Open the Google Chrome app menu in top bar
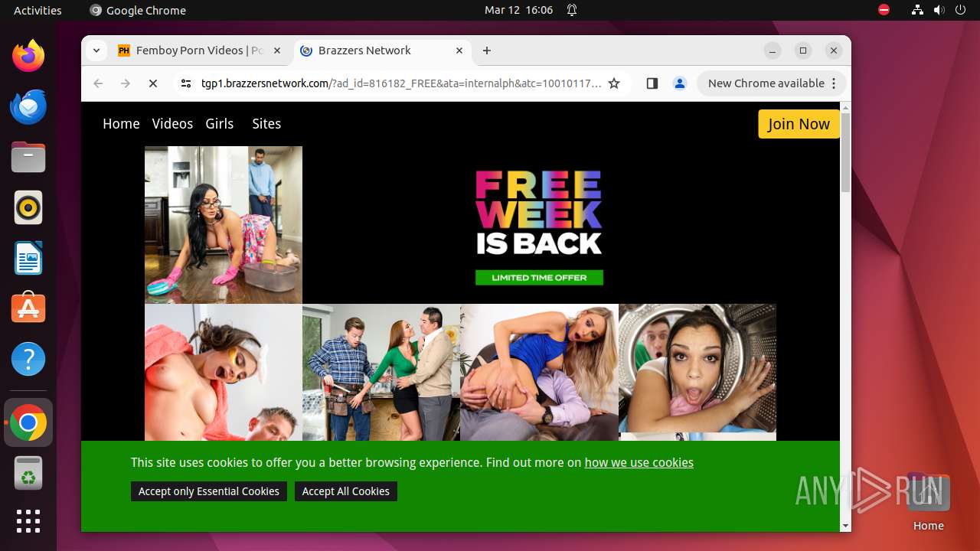 point(138,11)
